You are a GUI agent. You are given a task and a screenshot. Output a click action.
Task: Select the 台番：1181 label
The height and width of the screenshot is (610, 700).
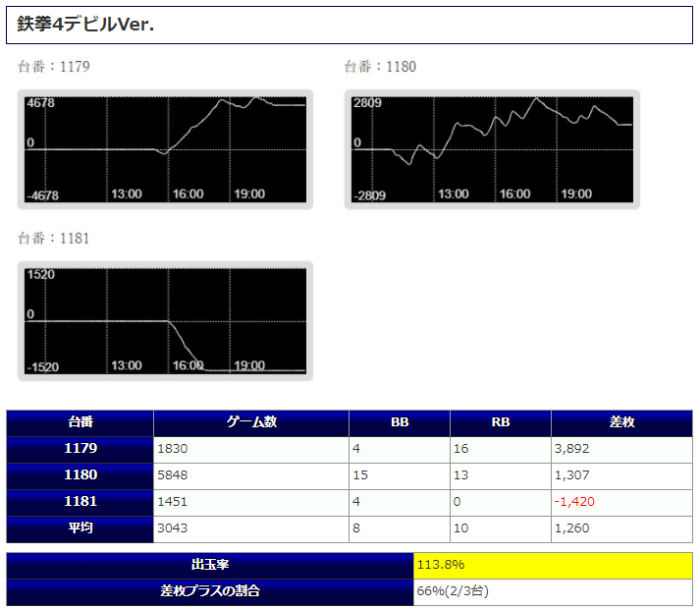click(54, 239)
